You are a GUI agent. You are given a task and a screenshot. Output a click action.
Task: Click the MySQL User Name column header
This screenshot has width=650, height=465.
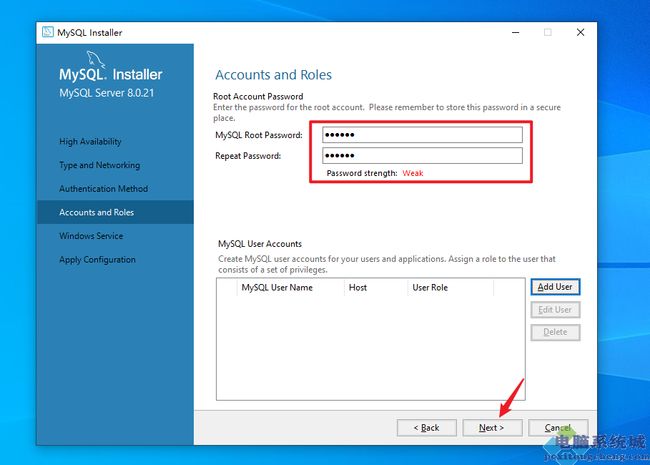(x=277, y=287)
